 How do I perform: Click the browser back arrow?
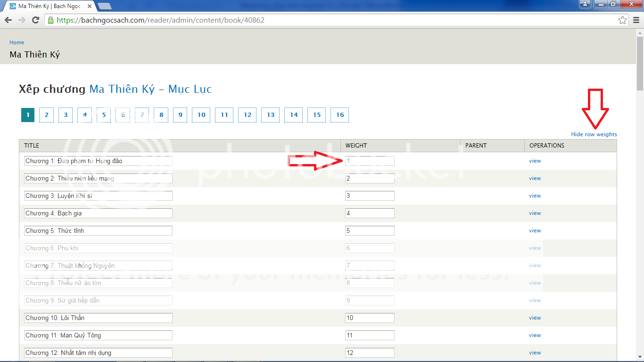8,20
